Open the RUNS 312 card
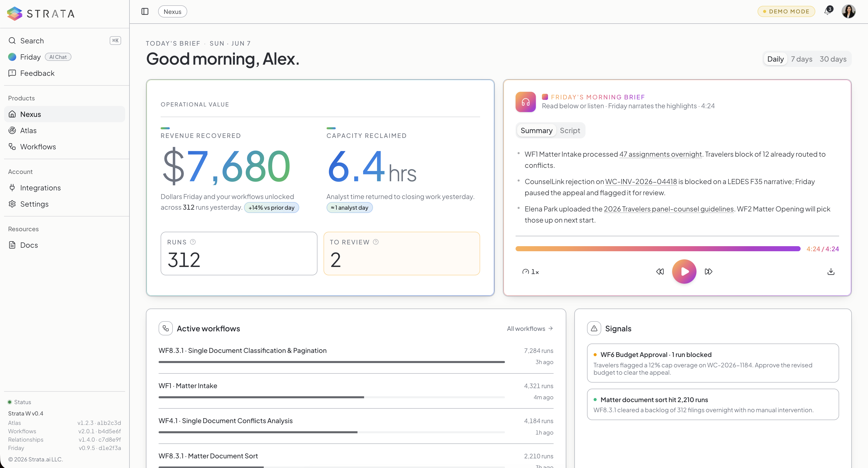This screenshot has width=868, height=468. point(239,253)
